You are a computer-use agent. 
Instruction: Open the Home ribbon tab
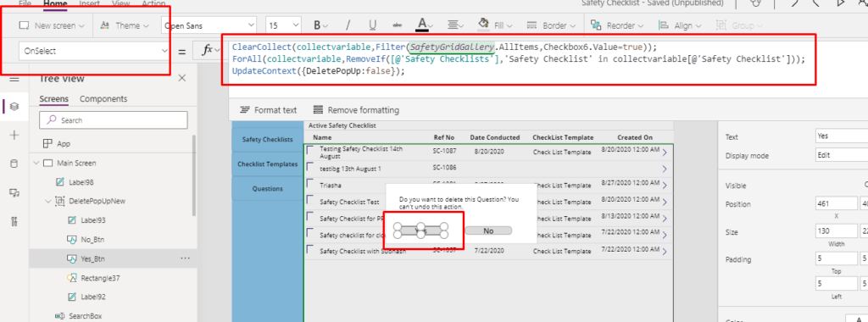tap(55, 3)
